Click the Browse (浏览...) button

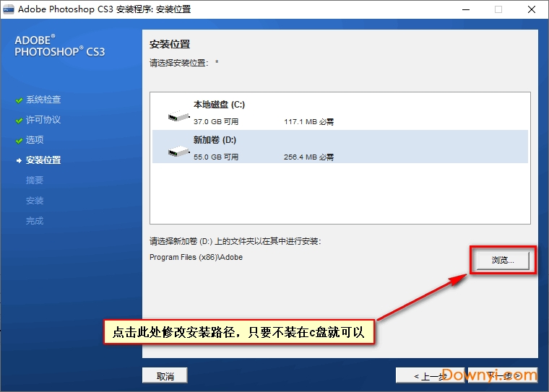[x=503, y=260]
